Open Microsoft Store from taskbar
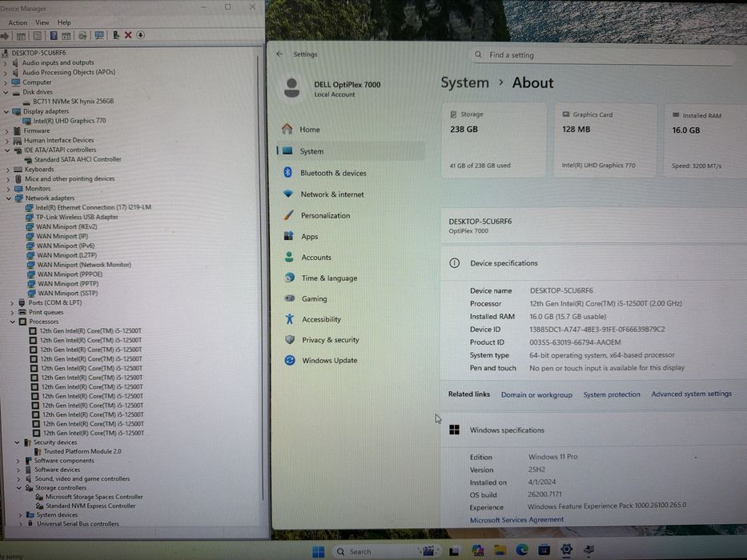The height and width of the screenshot is (560, 747). pos(544,550)
